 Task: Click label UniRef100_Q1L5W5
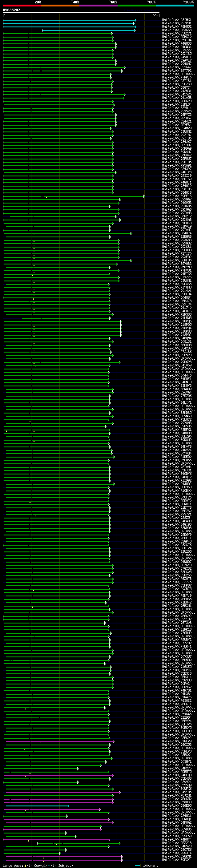pos(177,318)
